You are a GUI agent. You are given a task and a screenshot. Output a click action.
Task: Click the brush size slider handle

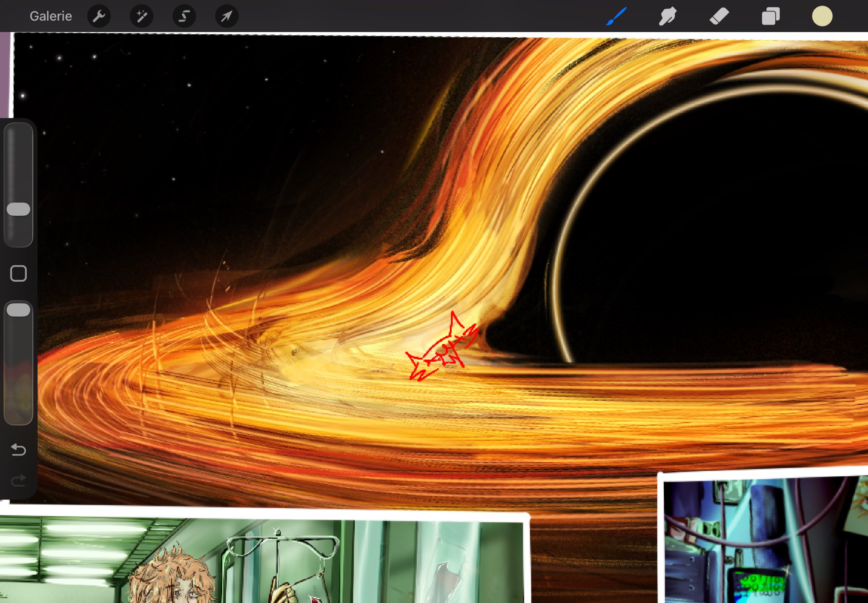tap(19, 209)
